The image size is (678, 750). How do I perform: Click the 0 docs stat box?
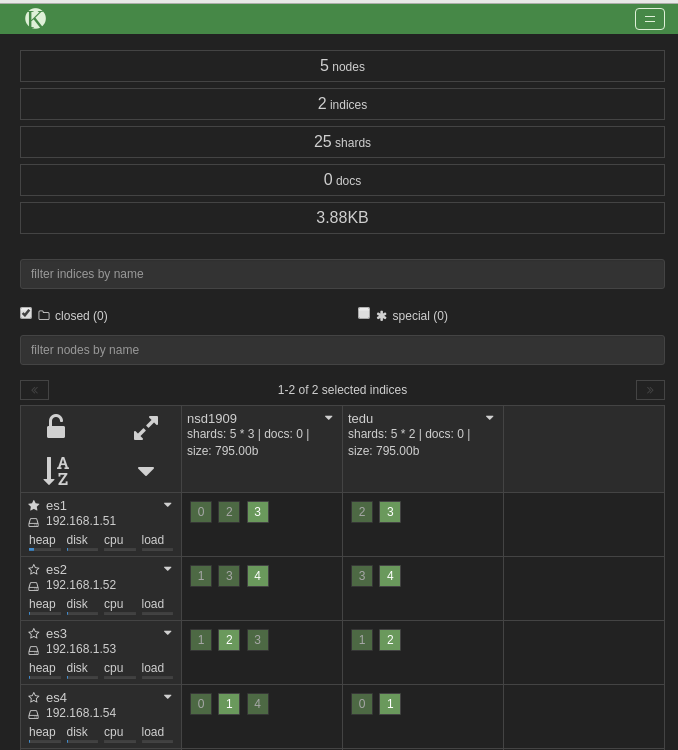(342, 180)
